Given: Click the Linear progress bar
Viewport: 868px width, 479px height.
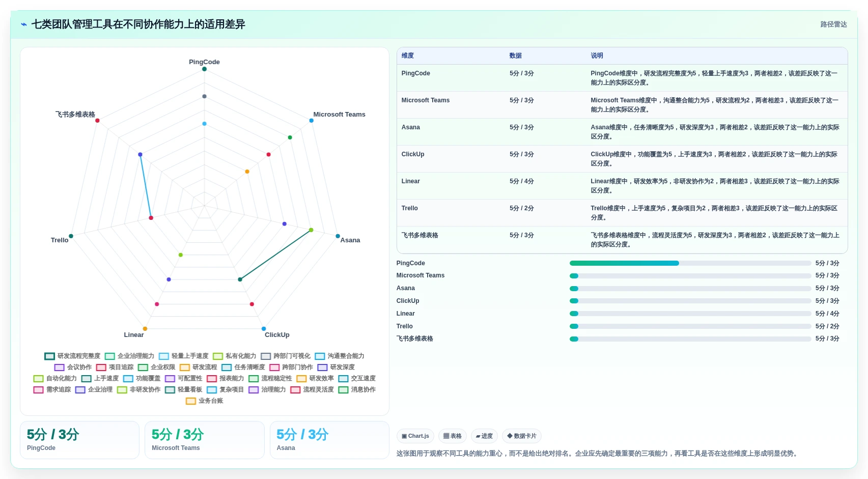Looking at the screenshot, I should click(x=690, y=314).
